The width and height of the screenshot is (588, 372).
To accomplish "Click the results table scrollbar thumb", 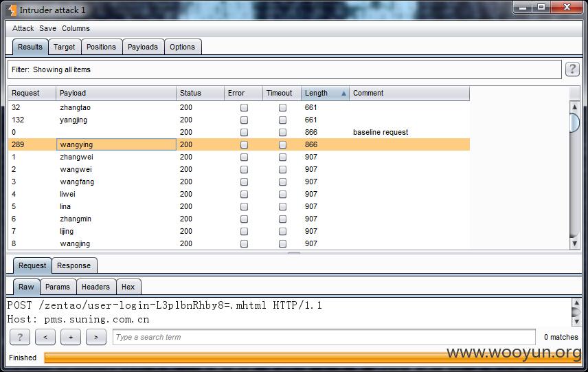I will (x=574, y=122).
